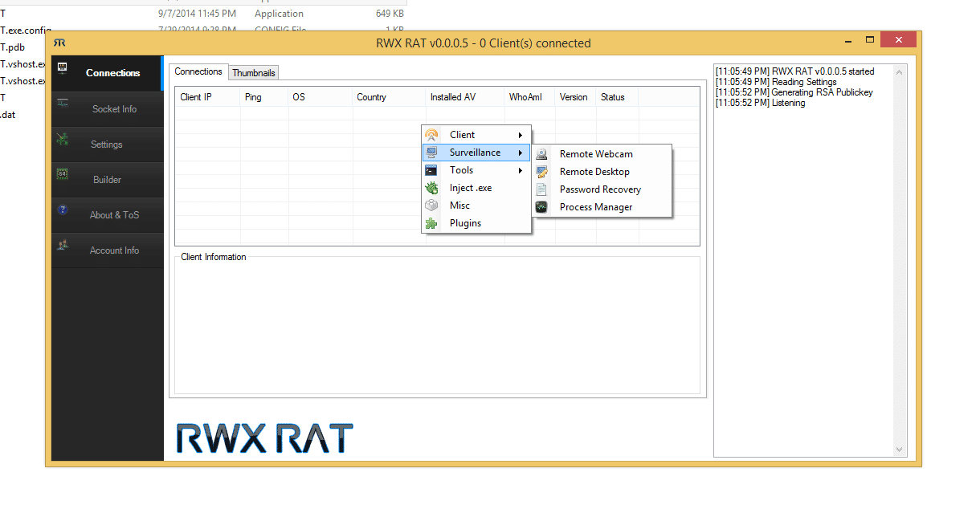The image size is (980, 513).
Task: Click the Password Recovery notepad icon
Action: [541, 189]
